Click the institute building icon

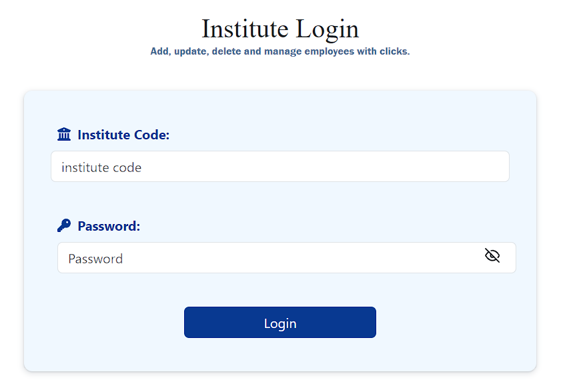64,135
